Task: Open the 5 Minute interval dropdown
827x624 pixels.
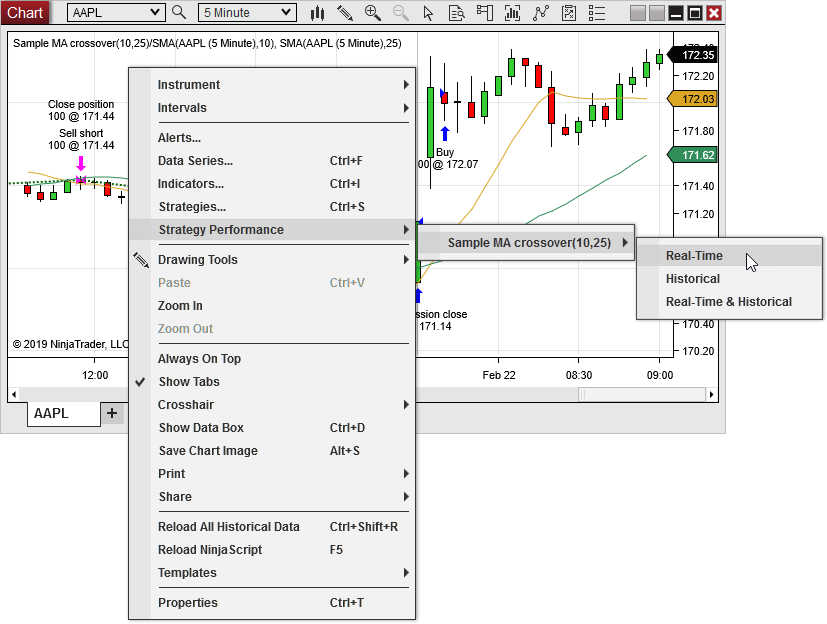Action: (246, 13)
